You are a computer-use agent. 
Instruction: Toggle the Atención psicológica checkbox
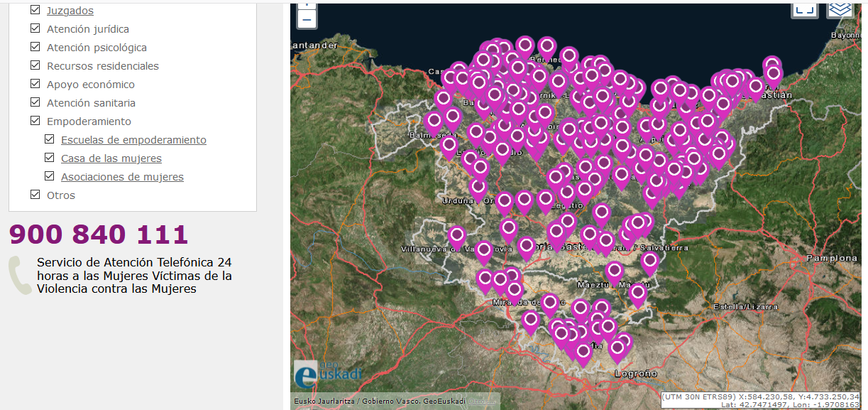point(35,48)
